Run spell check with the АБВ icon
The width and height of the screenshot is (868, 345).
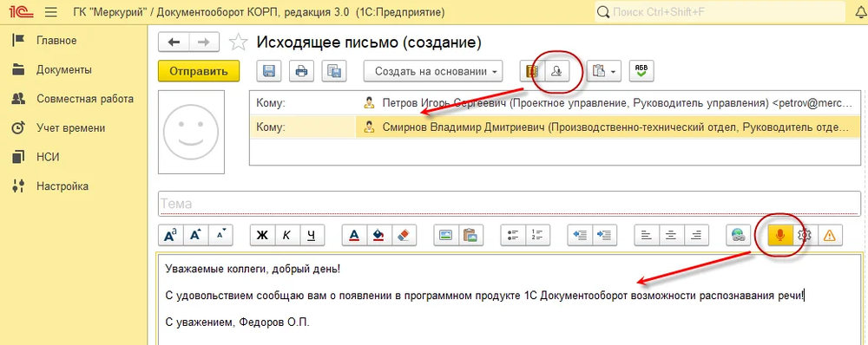(641, 71)
